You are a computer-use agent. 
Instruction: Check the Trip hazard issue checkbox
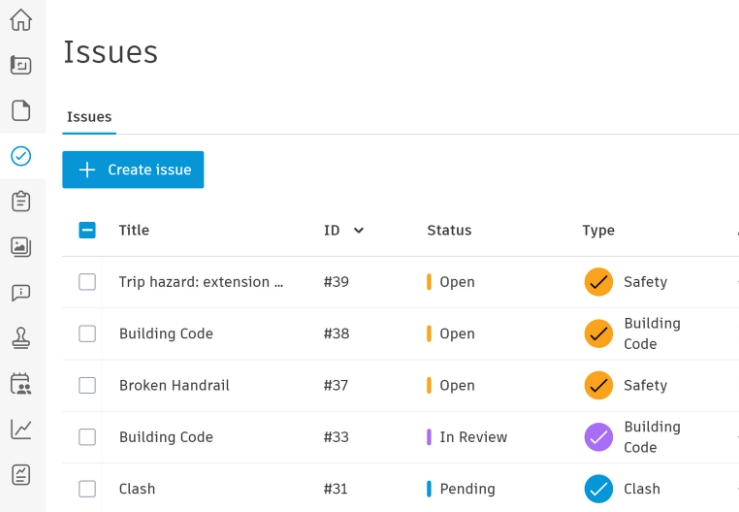[87, 282]
